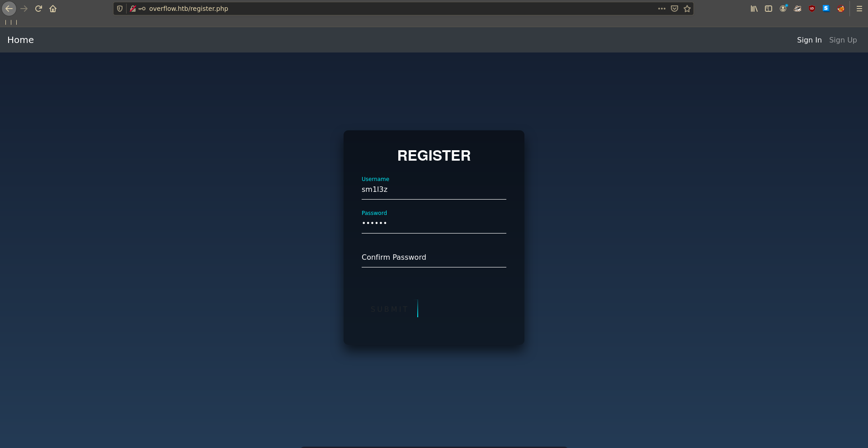Open uBlock Origin extension popup

812,9
